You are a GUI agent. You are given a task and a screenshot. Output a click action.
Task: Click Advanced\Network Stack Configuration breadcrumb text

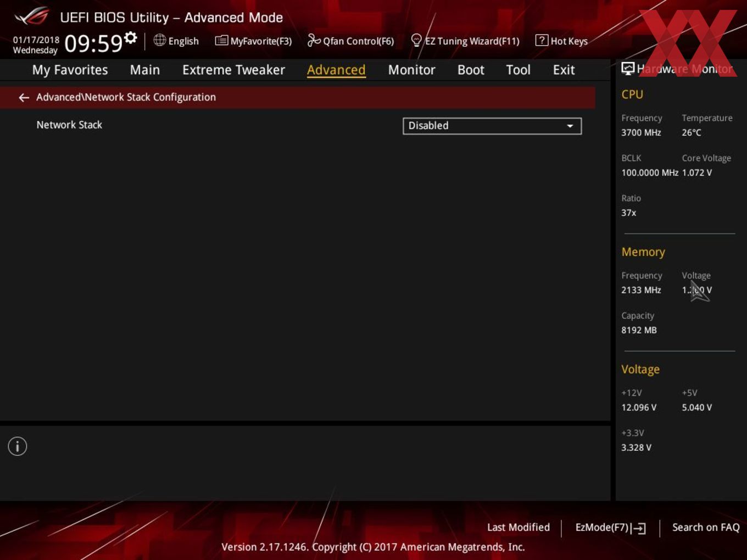[x=126, y=97]
